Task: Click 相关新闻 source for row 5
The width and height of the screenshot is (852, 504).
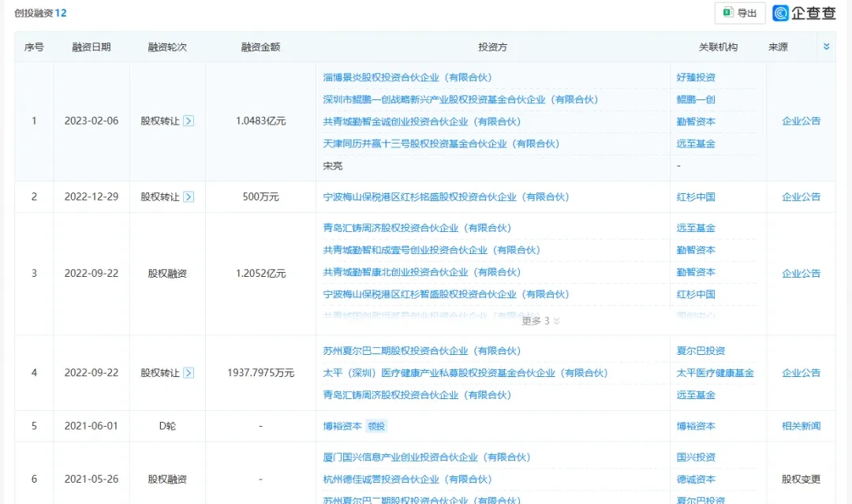Action: click(x=801, y=427)
